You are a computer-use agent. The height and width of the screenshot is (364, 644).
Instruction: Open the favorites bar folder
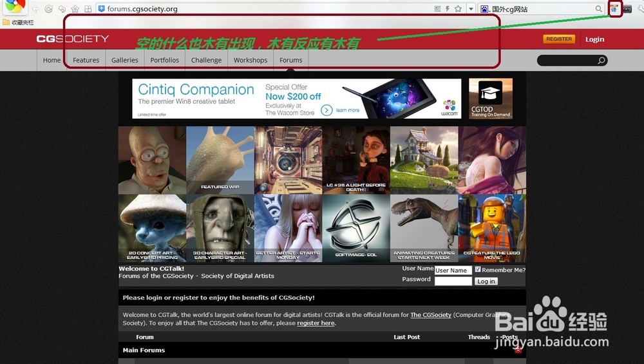click(x=19, y=23)
